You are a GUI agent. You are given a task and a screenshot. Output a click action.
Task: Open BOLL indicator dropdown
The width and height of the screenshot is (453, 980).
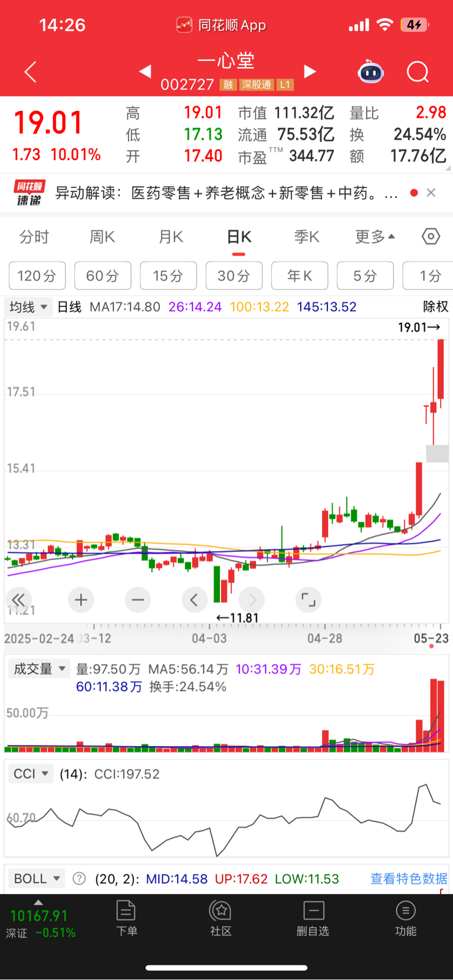(x=37, y=879)
